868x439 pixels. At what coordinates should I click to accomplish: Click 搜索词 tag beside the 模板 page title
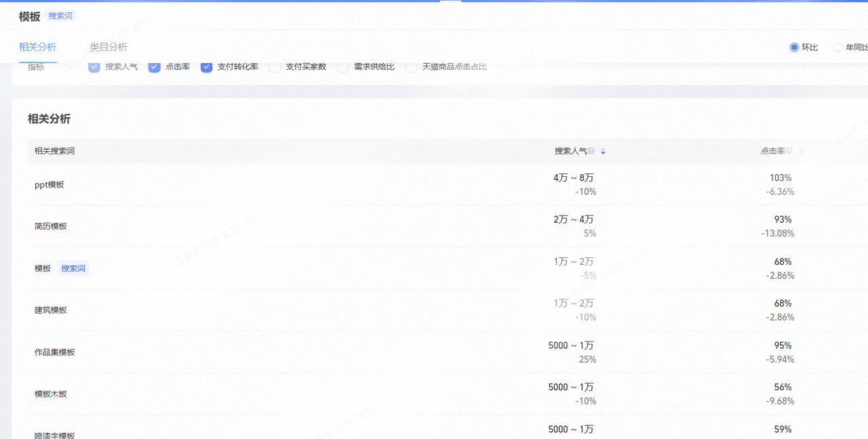click(60, 16)
